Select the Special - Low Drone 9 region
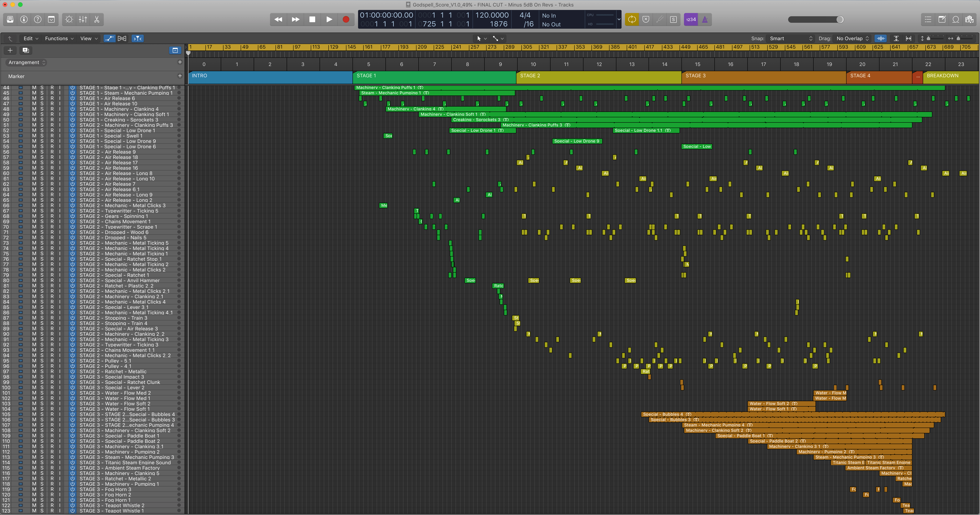The image size is (980, 515). click(x=577, y=141)
